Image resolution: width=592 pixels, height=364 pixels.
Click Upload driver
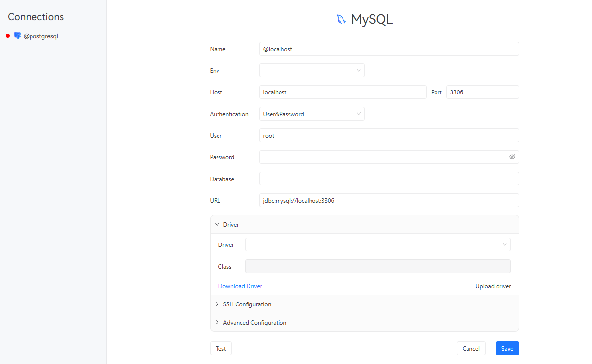[493, 286]
